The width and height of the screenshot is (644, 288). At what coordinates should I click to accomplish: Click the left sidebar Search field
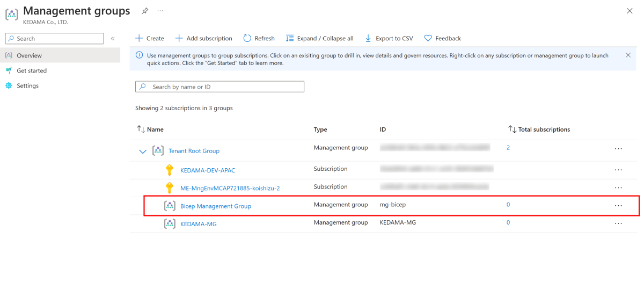click(54, 39)
